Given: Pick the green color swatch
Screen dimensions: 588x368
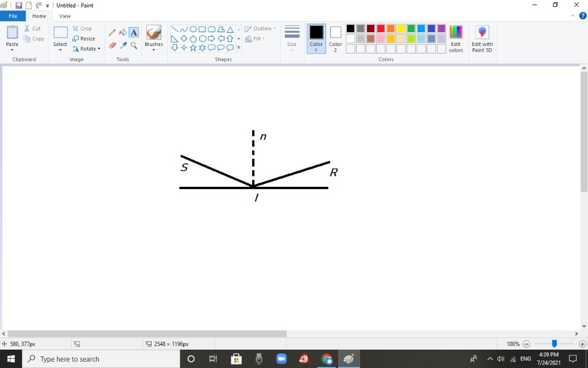Looking at the screenshot, I should [411, 29].
